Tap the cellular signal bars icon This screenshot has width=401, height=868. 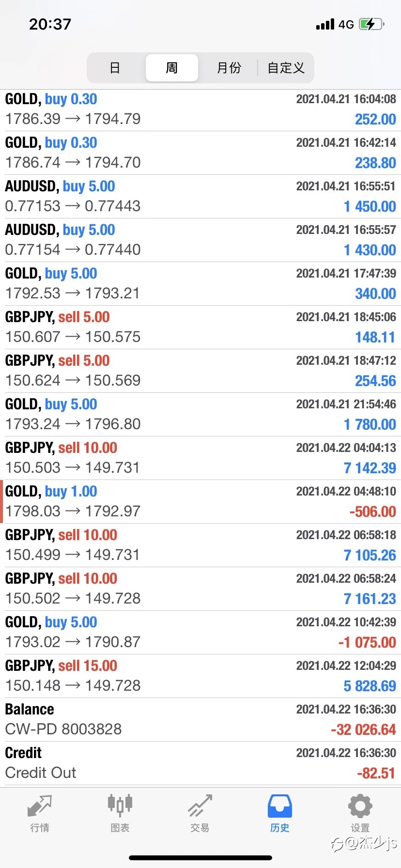(325, 24)
